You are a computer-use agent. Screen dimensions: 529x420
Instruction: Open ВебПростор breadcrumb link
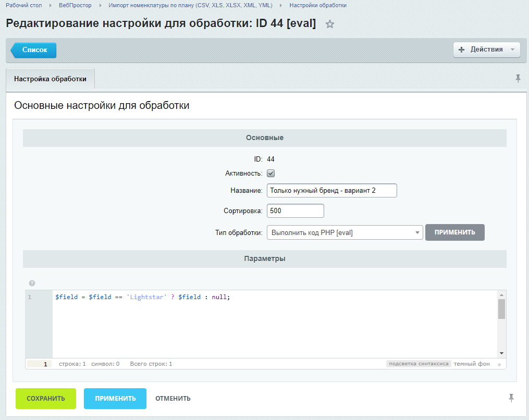coord(75,5)
